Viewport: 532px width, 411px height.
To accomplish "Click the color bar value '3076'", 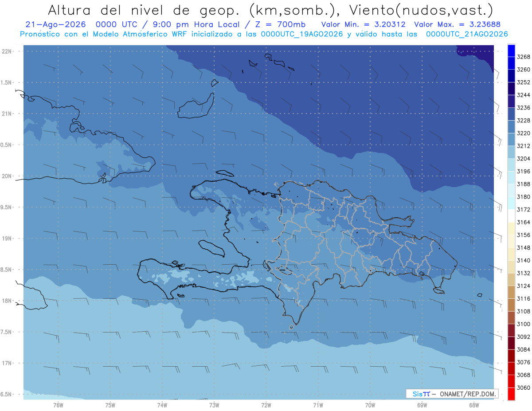I will pyautogui.click(x=524, y=362).
